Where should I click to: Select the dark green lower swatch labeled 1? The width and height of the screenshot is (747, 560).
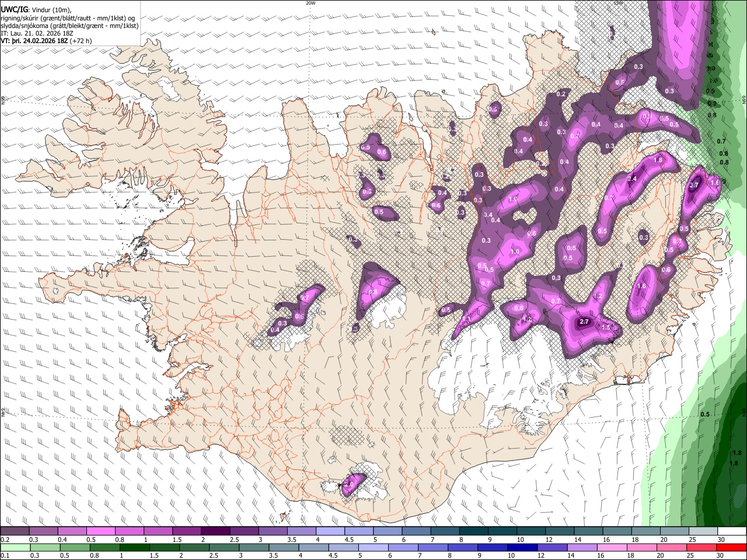[134, 547]
